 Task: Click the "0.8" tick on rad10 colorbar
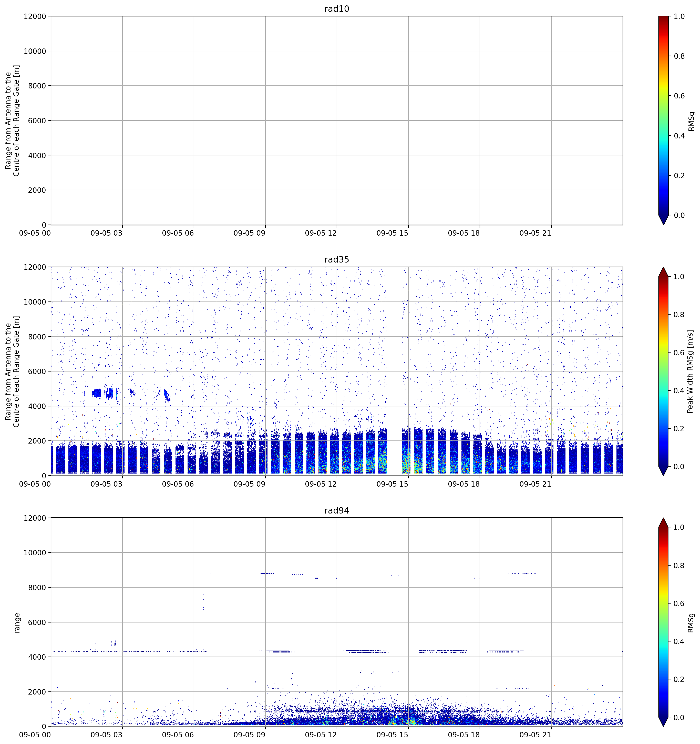click(x=679, y=56)
